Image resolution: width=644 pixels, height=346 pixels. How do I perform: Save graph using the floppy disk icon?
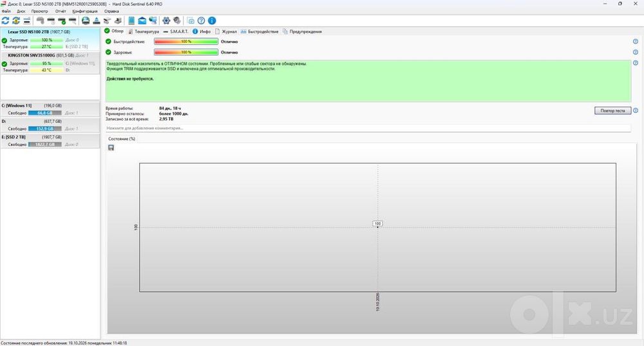[x=111, y=147]
